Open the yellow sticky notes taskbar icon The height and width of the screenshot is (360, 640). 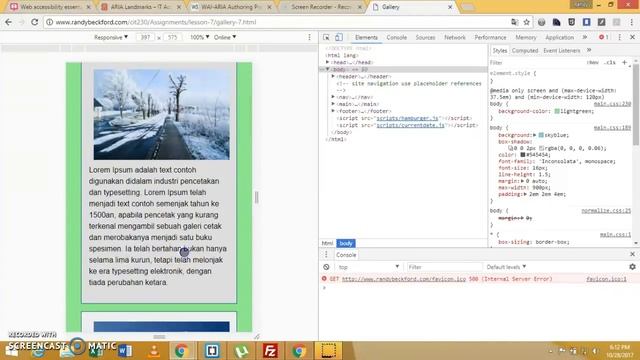coord(329,351)
